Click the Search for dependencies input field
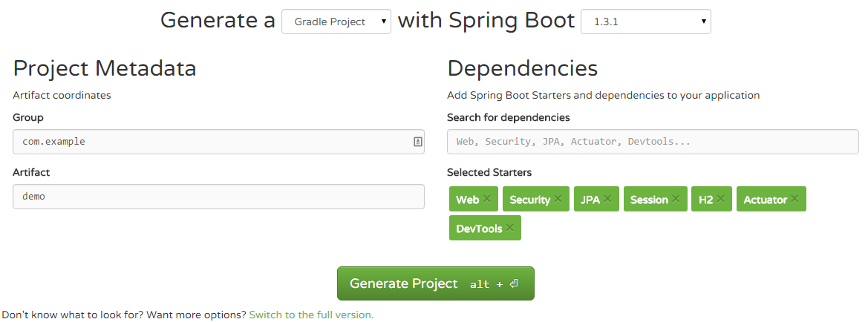Viewport: 868px width, 322px height. (653, 142)
